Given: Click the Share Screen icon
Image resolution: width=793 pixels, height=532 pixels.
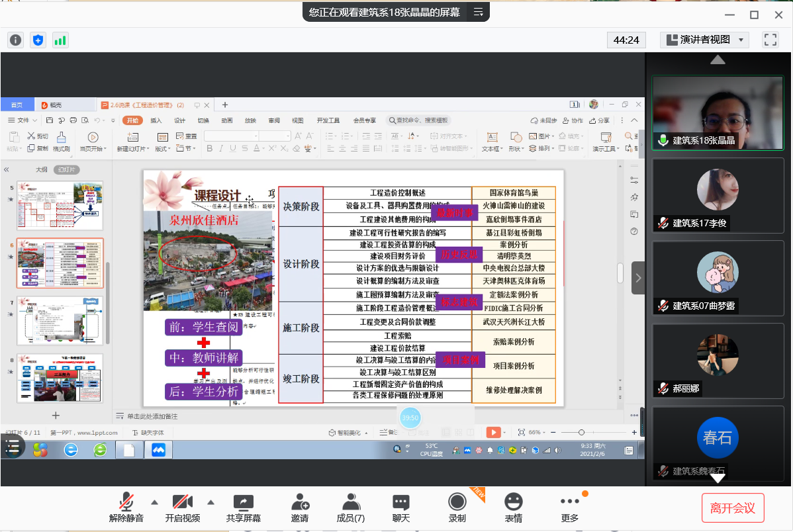Looking at the screenshot, I should [244, 507].
